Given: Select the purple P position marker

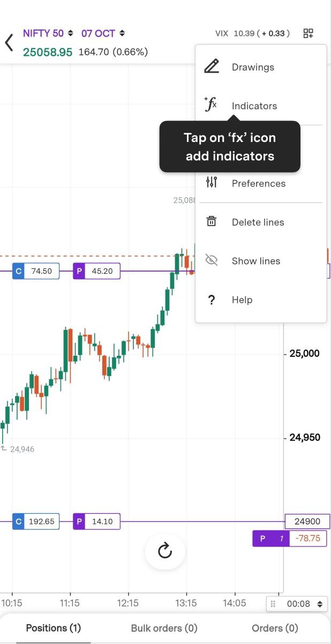Looking at the screenshot, I should 263,538.
